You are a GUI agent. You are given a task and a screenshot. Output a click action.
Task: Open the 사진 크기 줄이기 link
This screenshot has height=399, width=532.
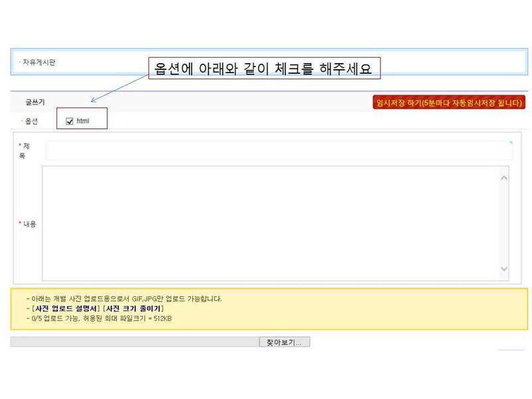pos(133,309)
